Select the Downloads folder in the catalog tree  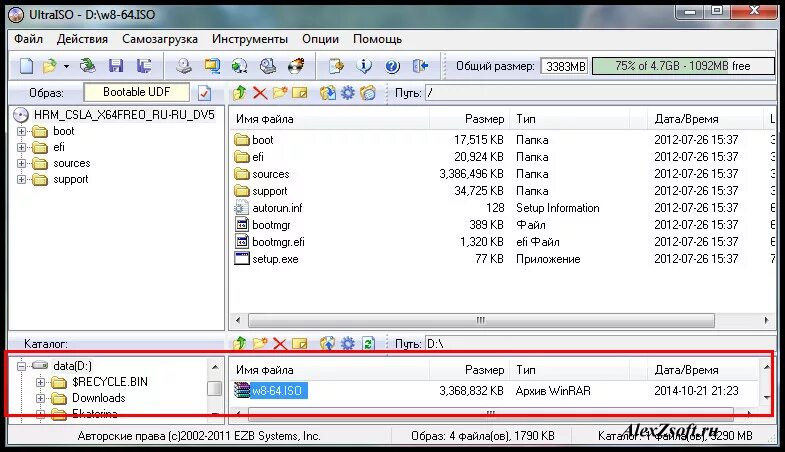coord(99,398)
